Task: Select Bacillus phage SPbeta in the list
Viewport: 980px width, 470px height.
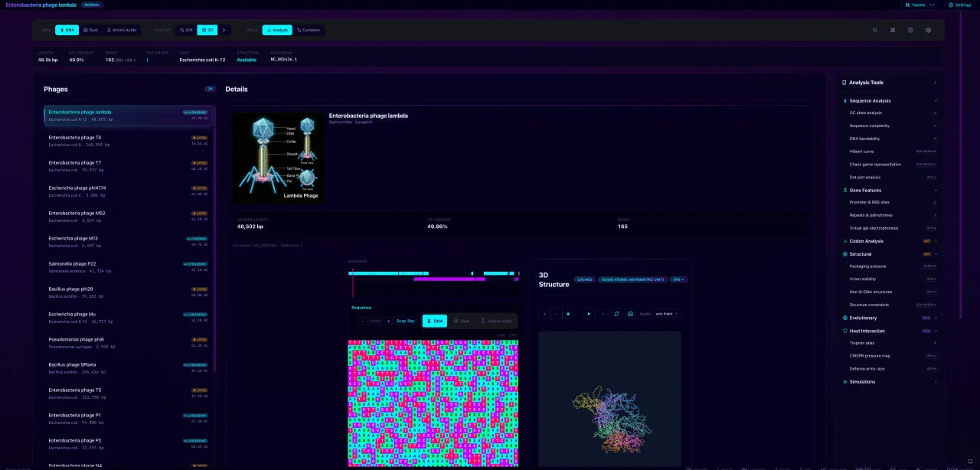Action: click(129, 367)
